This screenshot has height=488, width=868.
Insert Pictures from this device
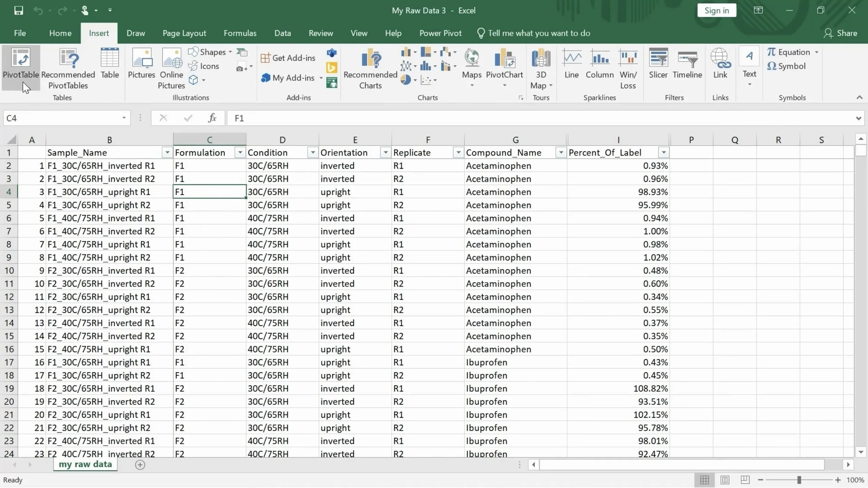141,64
